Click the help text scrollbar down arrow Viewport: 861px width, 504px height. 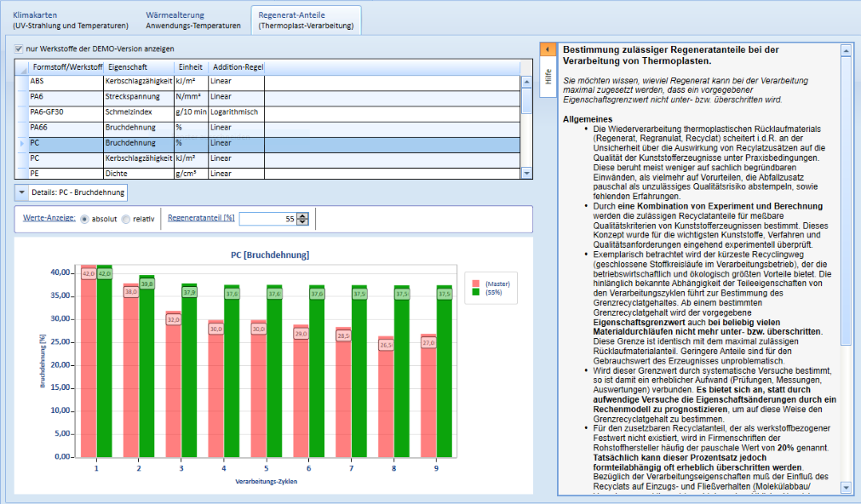click(846, 487)
